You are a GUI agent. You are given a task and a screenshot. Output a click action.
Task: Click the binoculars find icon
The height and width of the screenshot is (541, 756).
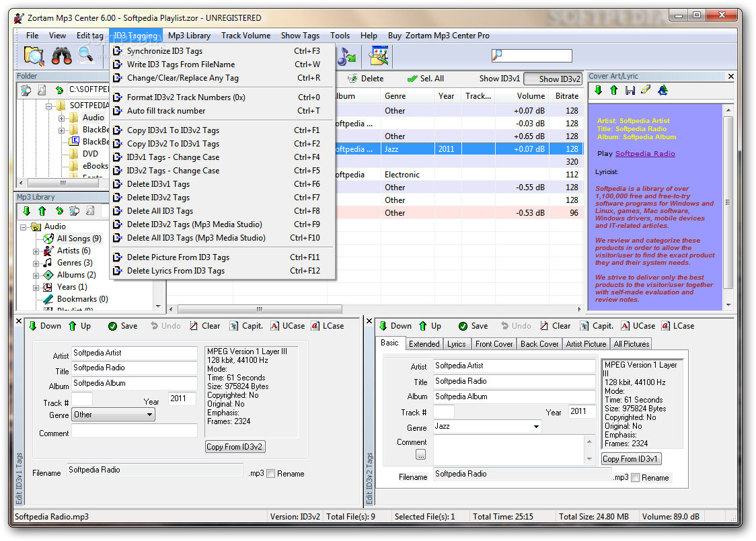[61, 56]
